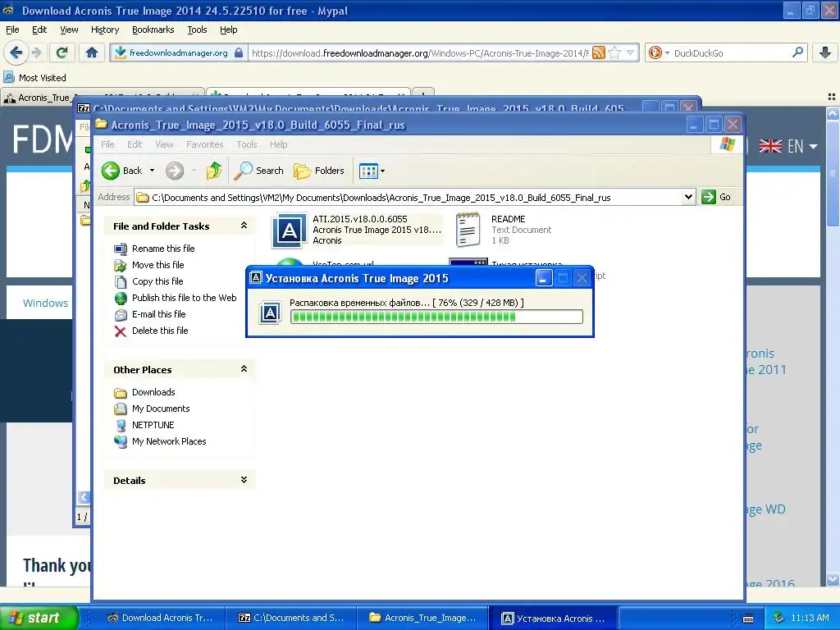Screen dimensions: 840x630
Task: Click the Windows breadcrumb link on webpage
Action: coord(45,304)
